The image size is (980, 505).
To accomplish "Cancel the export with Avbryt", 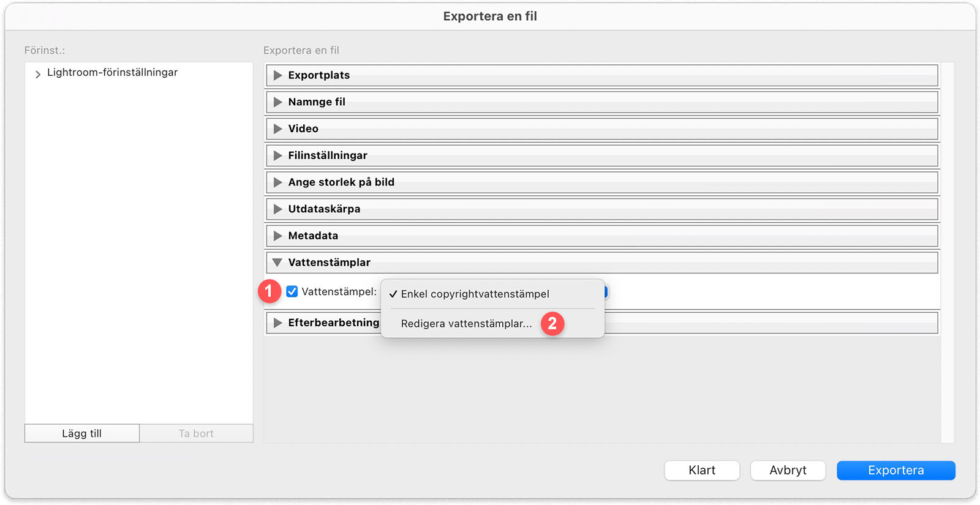I will 788,470.
